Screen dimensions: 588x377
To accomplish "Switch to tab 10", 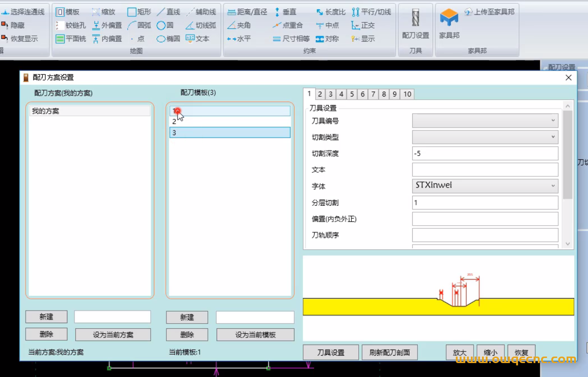I will pos(407,94).
